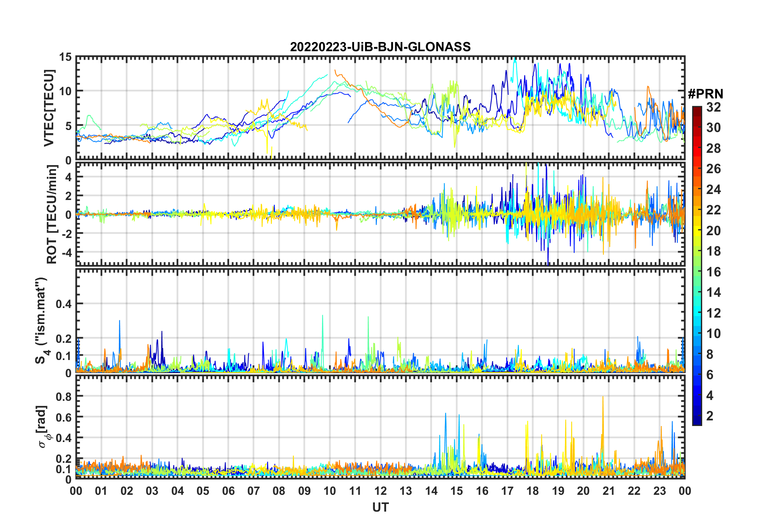This screenshot has height=532, width=761.
Task: Select the 06 hour tick label on the x-axis
Action: point(228,491)
